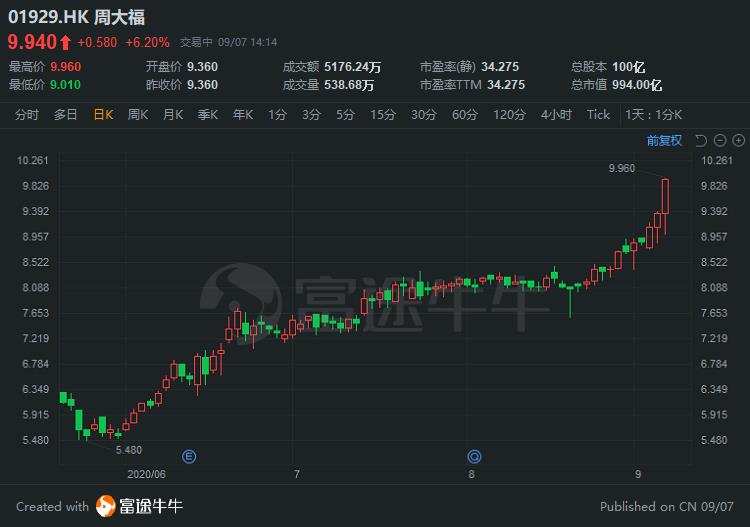Click the undo/reset chart icon
The image size is (750, 527).
point(701,141)
